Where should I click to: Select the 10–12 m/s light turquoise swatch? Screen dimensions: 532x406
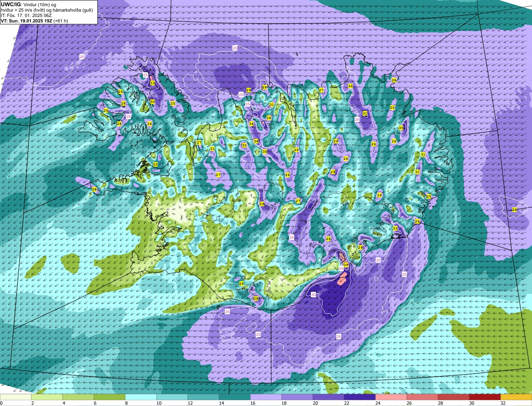pos(172,397)
